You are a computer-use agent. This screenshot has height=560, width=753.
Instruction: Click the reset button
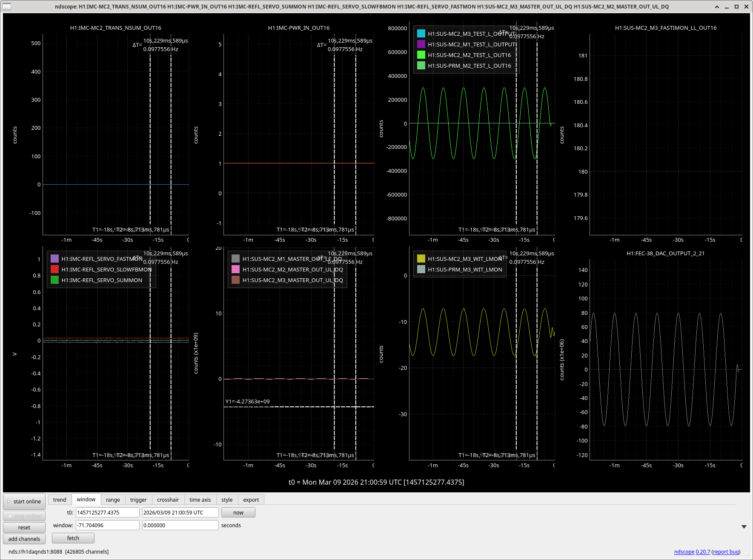tap(24, 527)
